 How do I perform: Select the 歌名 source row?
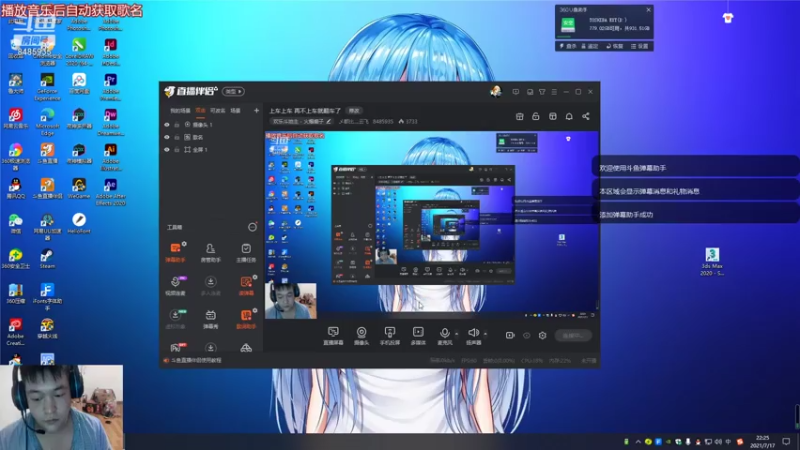pos(211,137)
